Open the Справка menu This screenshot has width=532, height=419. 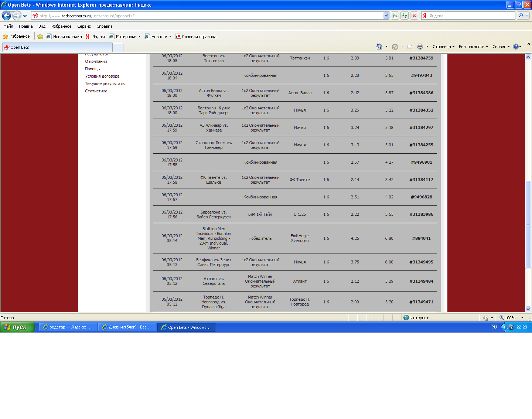(104, 26)
